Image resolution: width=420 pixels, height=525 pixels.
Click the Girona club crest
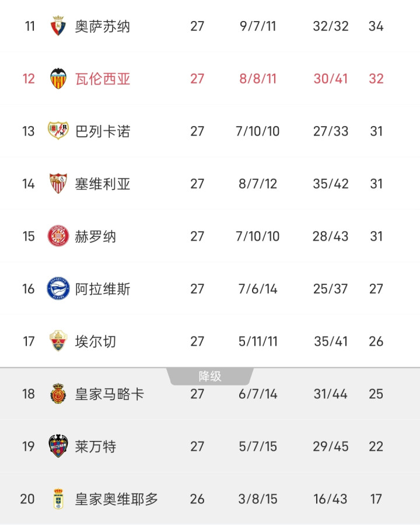point(58,236)
